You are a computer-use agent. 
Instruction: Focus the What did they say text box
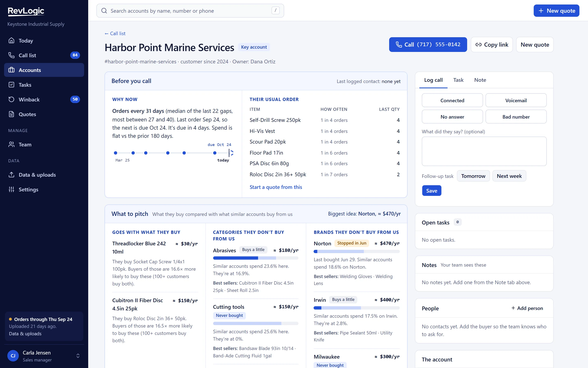(484, 151)
